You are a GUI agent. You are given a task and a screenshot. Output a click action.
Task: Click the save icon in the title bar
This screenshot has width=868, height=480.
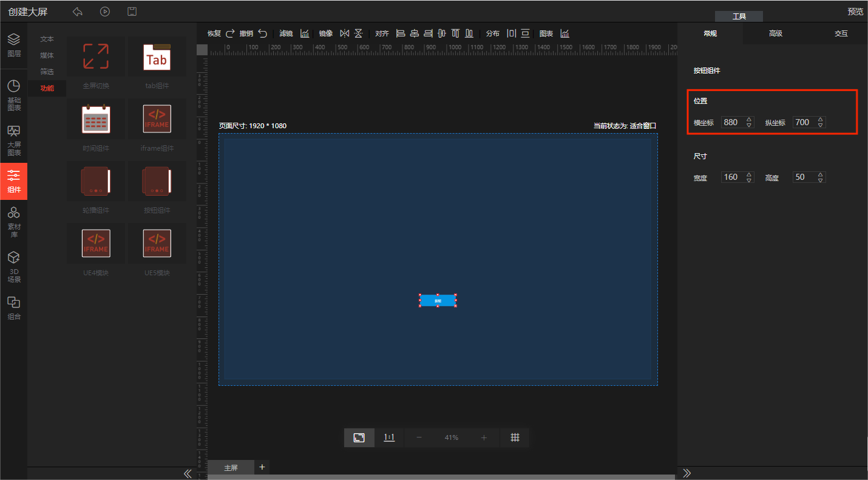(132, 12)
